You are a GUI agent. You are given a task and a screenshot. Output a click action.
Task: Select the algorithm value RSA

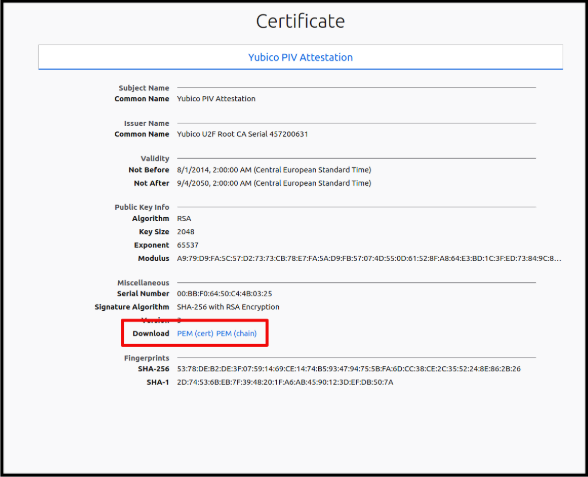coord(184,218)
